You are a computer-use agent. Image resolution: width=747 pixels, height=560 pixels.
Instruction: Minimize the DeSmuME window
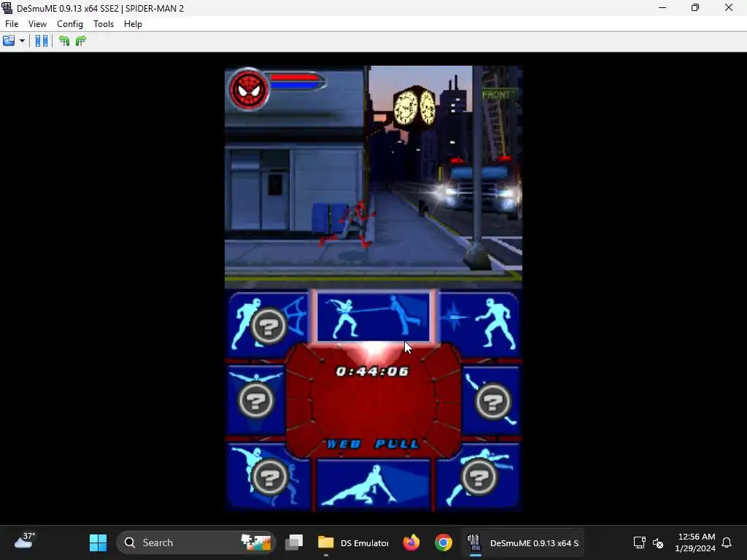(x=662, y=7)
